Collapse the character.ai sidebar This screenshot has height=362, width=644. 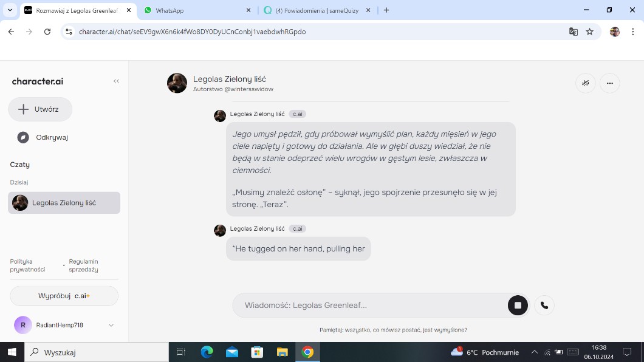[x=116, y=81]
